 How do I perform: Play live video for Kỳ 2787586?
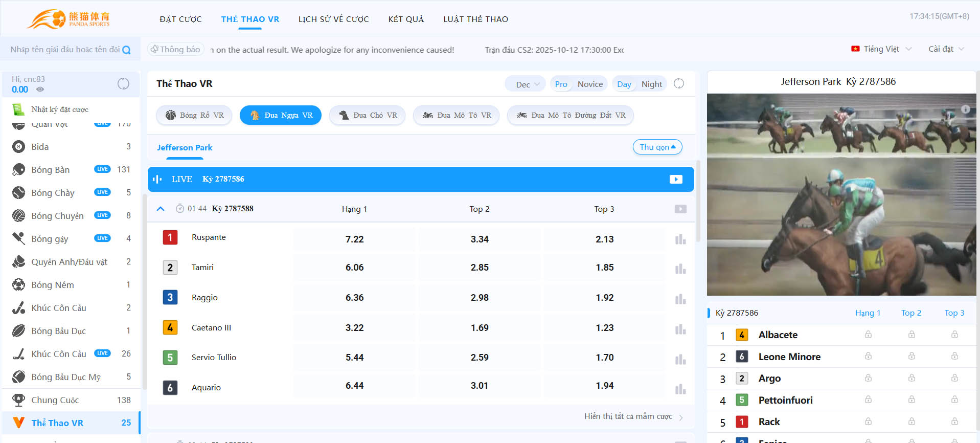pos(676,180)
